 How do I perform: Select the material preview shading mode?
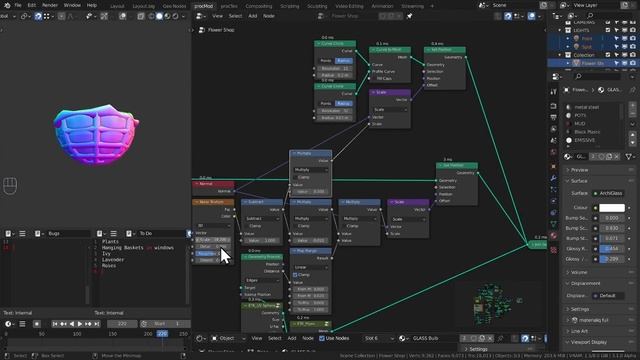point(167,16)
